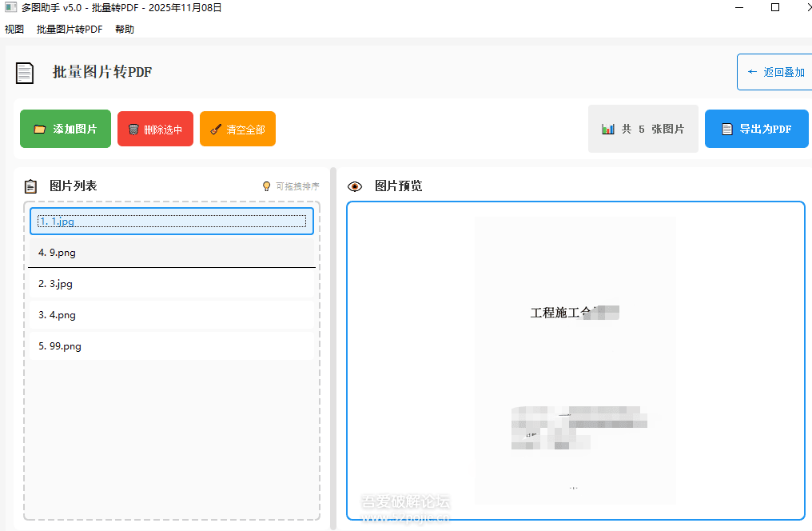Click the list icon beside 图片列表
812x531 pixels.
point(30,186)
